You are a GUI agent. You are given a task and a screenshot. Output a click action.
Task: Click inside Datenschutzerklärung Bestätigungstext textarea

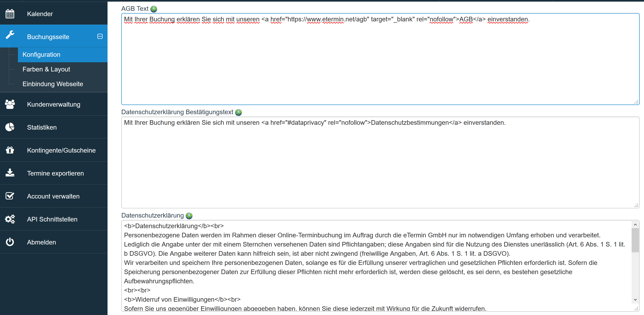coord(380,162)
